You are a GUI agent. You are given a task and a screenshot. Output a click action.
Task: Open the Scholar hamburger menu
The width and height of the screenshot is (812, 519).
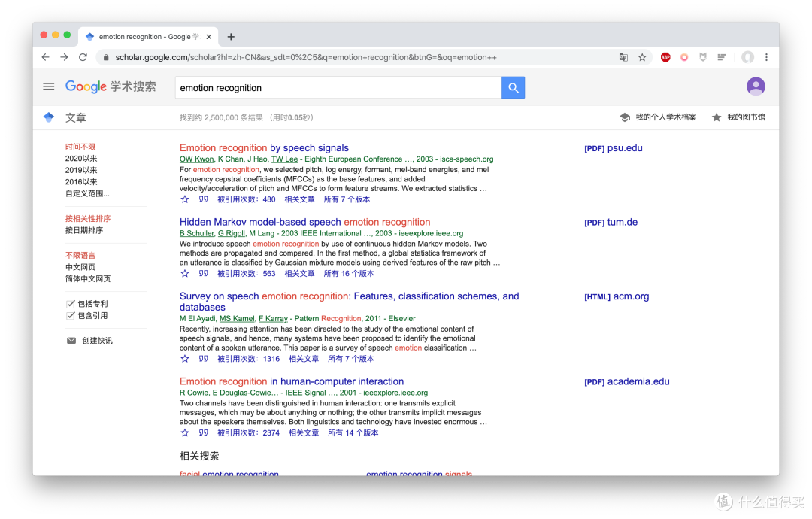(x=49, y=86)
